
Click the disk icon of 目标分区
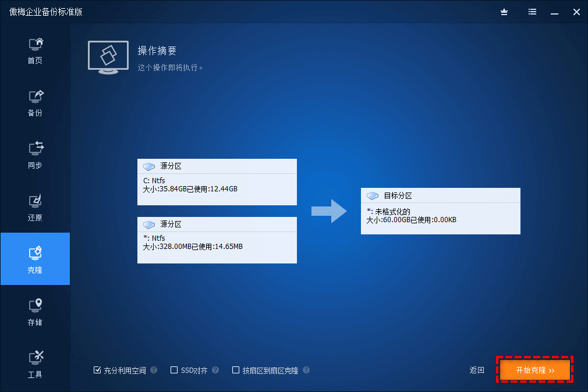373,196
